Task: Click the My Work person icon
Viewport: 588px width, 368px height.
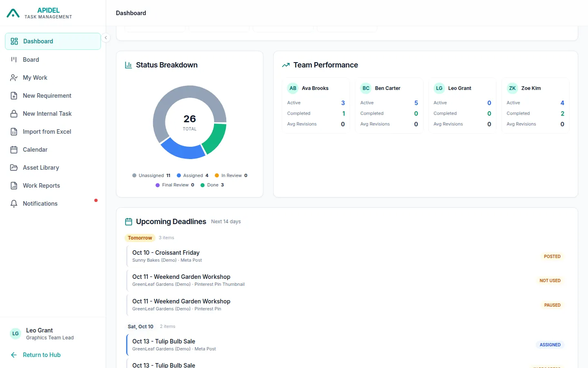Action: (x=14, y=78)
